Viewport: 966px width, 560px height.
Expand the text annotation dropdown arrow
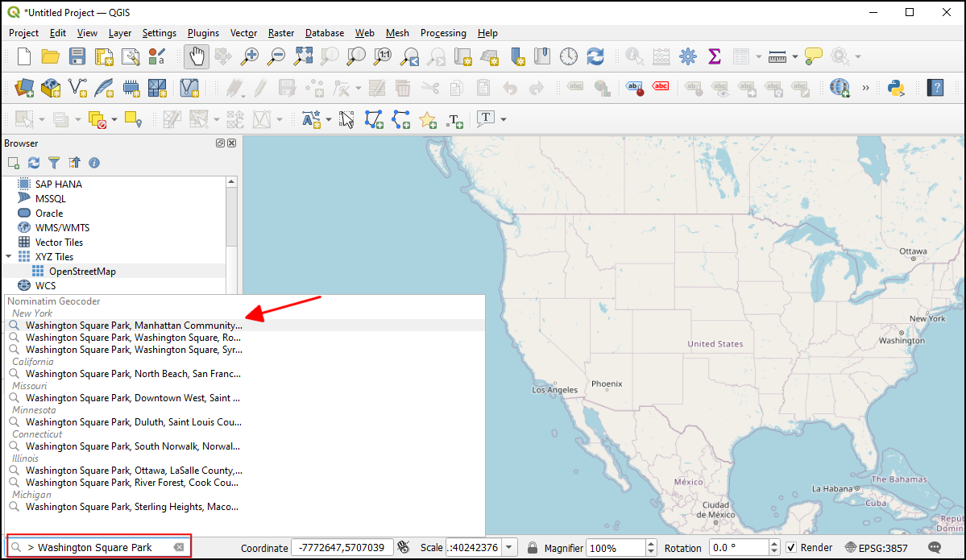504,119
